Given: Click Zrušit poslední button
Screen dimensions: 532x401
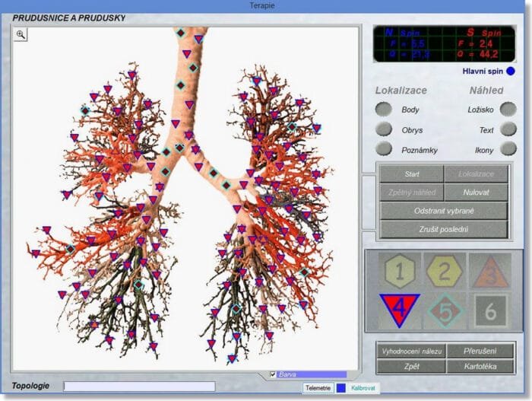Looking at the screenshot, I should [444, 229].
